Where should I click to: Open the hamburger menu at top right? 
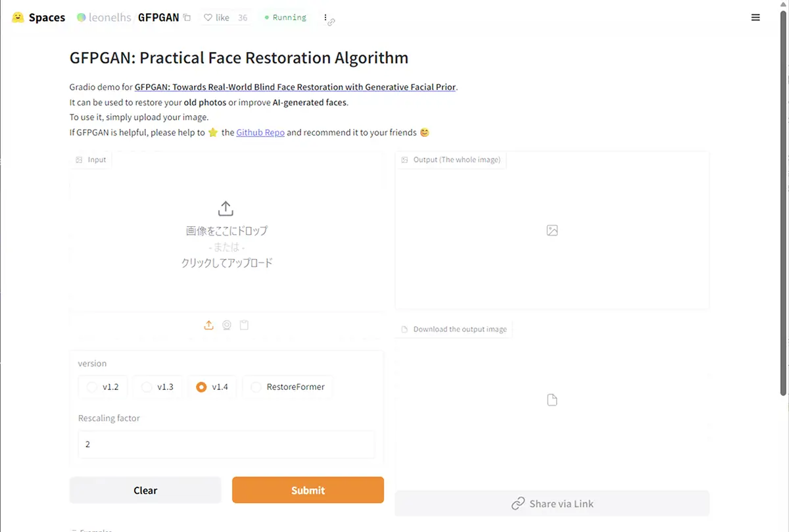coord(755,17)
